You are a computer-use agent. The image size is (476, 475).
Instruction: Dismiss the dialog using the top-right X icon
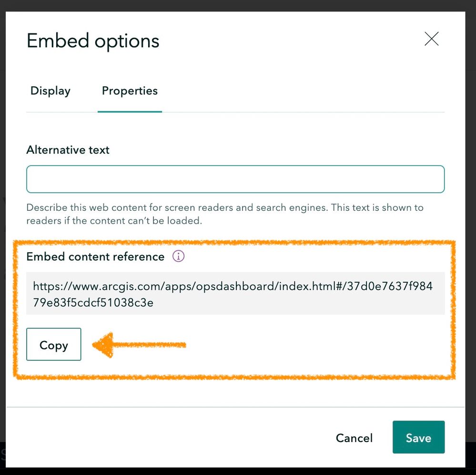tap(431, 39)
